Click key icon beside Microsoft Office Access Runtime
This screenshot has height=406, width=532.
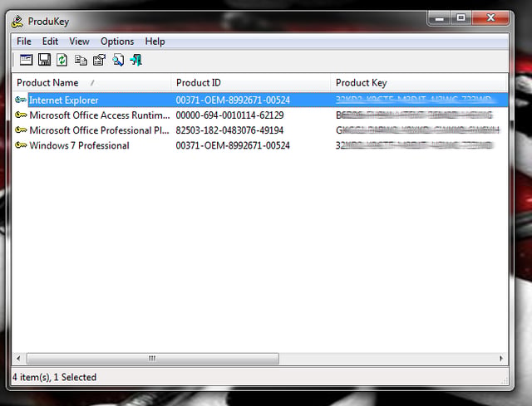point(21,115)
